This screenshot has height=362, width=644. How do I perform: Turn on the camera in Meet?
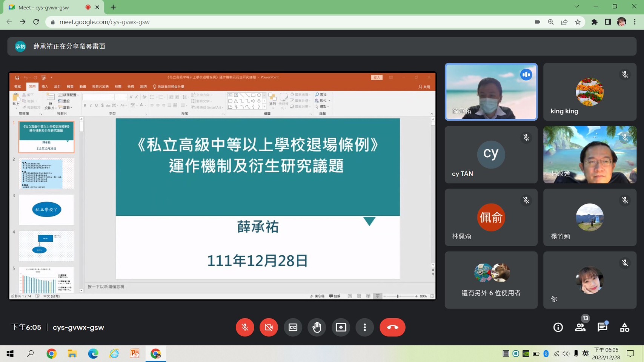point(269,327)
